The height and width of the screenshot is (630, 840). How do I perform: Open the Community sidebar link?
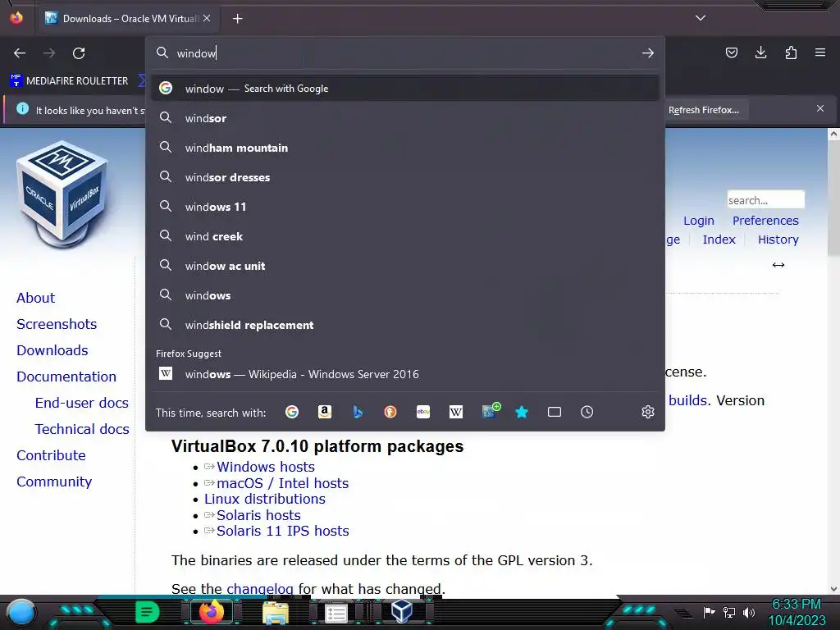click(x=53, y=482)
